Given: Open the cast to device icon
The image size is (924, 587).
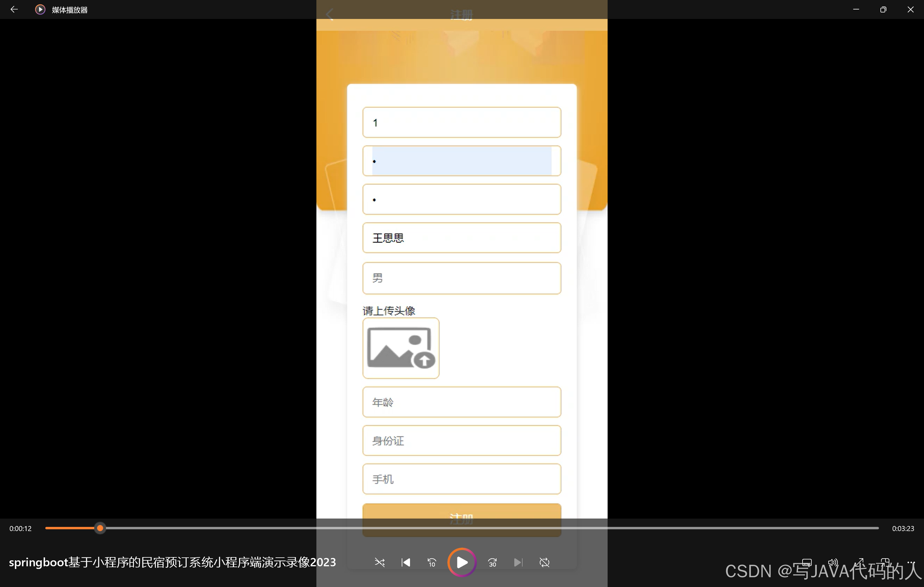Looking at the screenshot, I should [807, 562].
